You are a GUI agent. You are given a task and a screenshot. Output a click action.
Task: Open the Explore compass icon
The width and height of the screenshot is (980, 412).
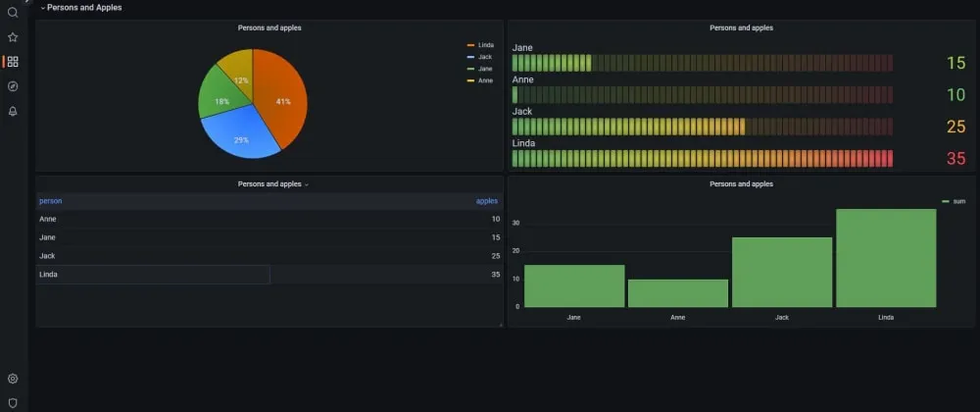[13, 86]
